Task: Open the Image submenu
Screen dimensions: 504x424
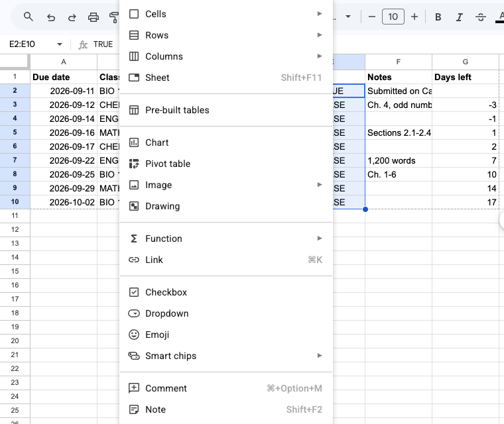Action: [226, 185]
